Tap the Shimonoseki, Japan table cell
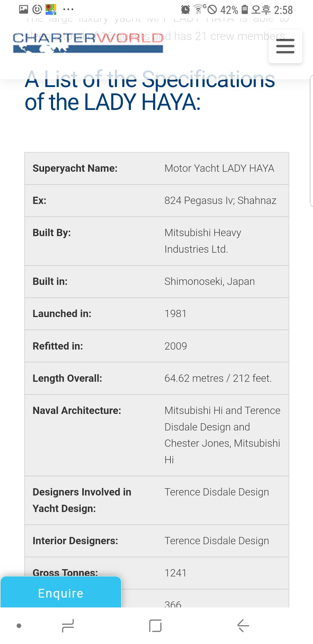 coord(210,281)
